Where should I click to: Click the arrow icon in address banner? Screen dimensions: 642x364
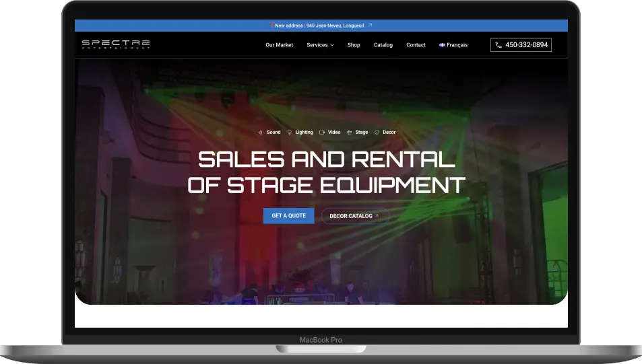(370, 26)
